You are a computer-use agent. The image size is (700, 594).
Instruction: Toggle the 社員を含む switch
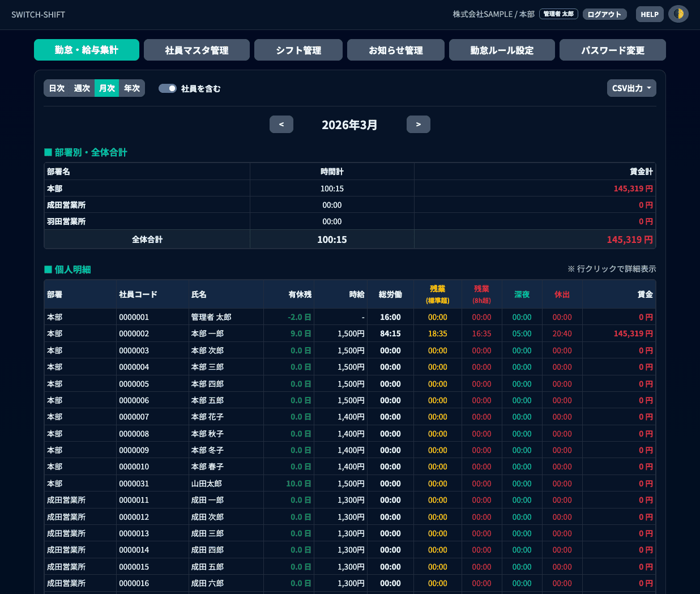click(x=168, y=88)
